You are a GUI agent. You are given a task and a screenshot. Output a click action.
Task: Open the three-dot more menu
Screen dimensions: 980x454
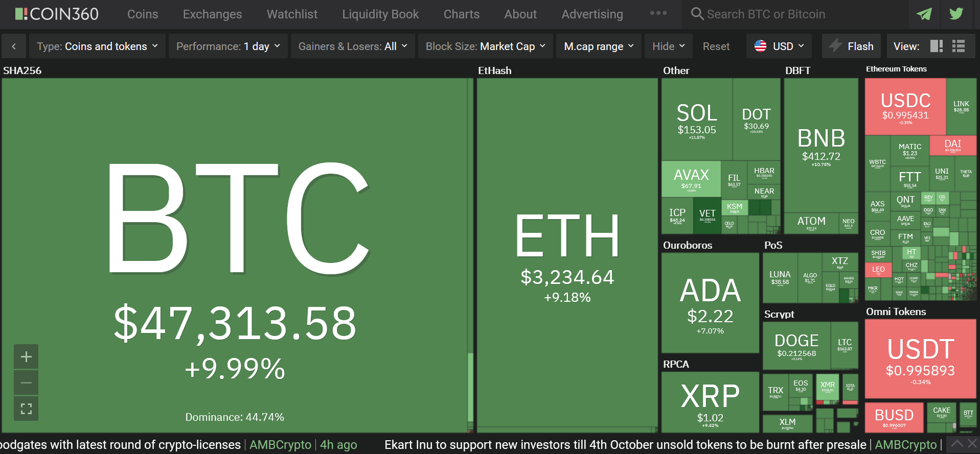click(658, 13)
